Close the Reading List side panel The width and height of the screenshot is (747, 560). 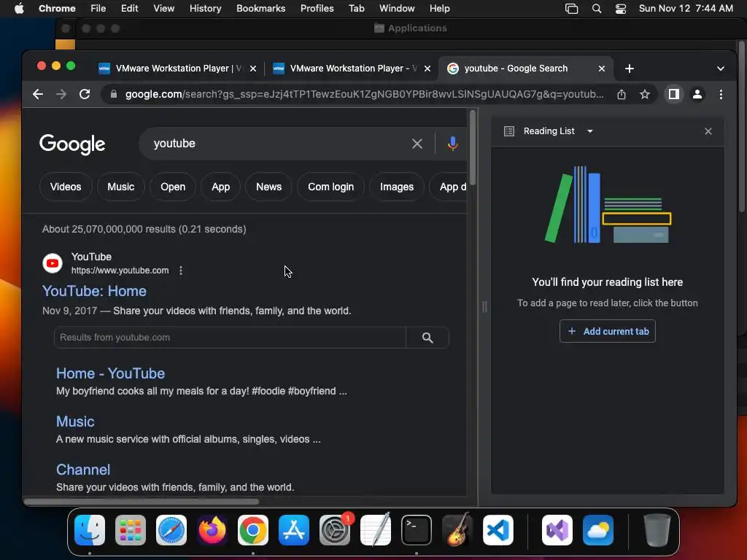[708, 131]
